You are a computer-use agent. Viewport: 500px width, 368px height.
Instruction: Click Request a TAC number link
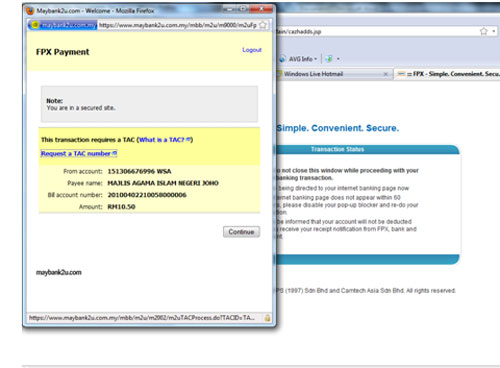pos(79,154)
